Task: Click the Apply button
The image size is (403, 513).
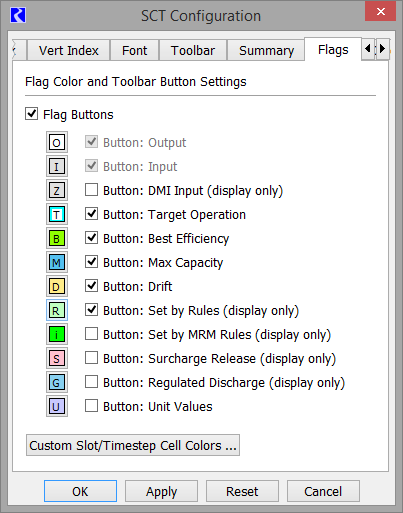Action: (161, 491)
